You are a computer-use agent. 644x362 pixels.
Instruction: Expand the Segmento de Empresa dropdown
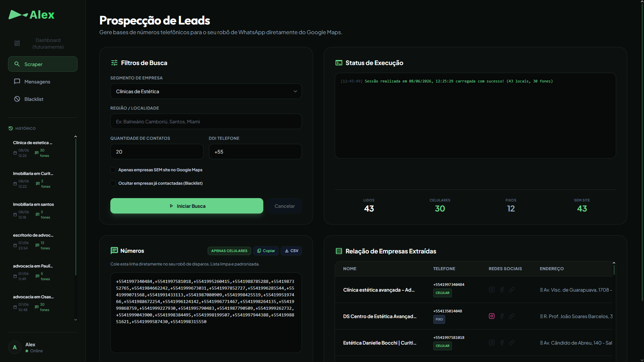206,91
